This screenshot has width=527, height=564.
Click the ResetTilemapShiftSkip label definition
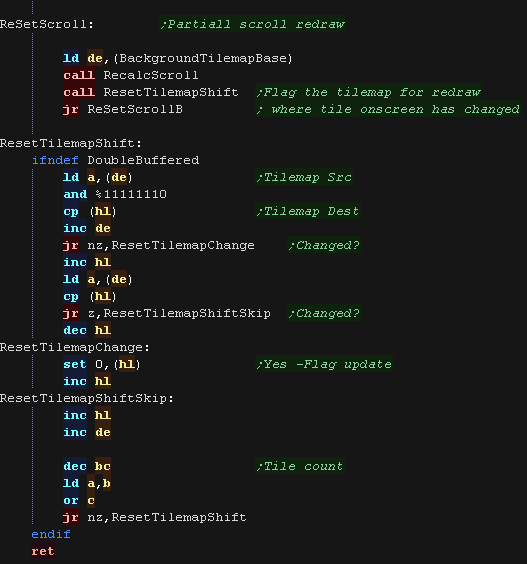click(87, 399)
